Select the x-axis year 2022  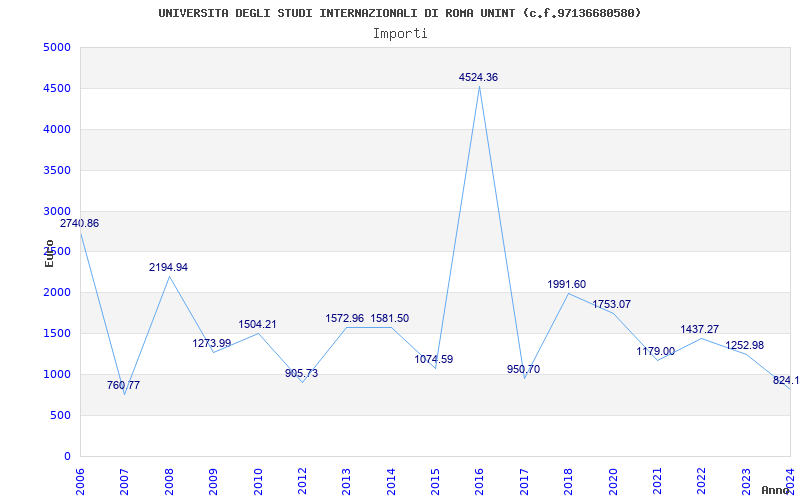(702, 482)
